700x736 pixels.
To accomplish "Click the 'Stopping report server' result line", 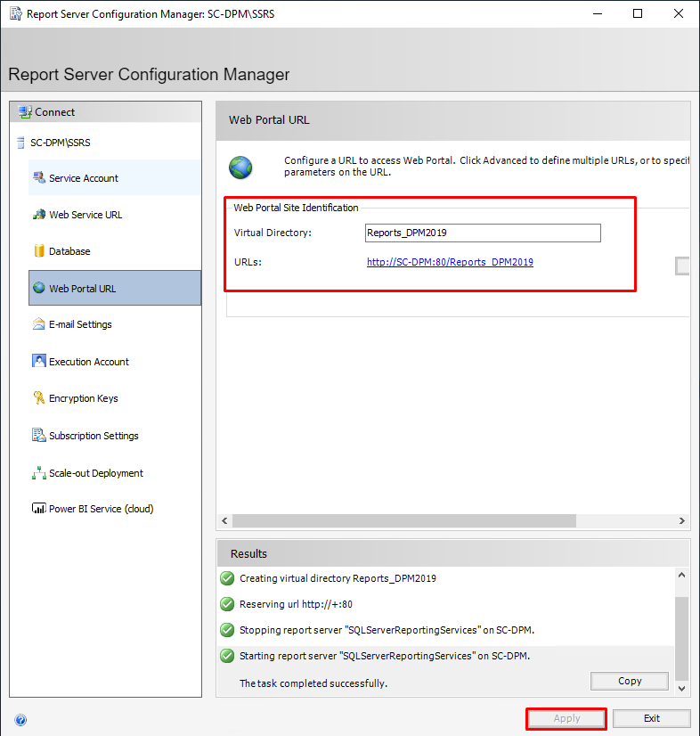I will click(387, 630).
